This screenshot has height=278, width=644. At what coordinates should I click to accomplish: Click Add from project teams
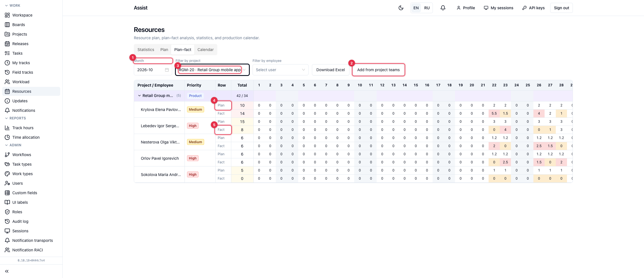(378, 70)
